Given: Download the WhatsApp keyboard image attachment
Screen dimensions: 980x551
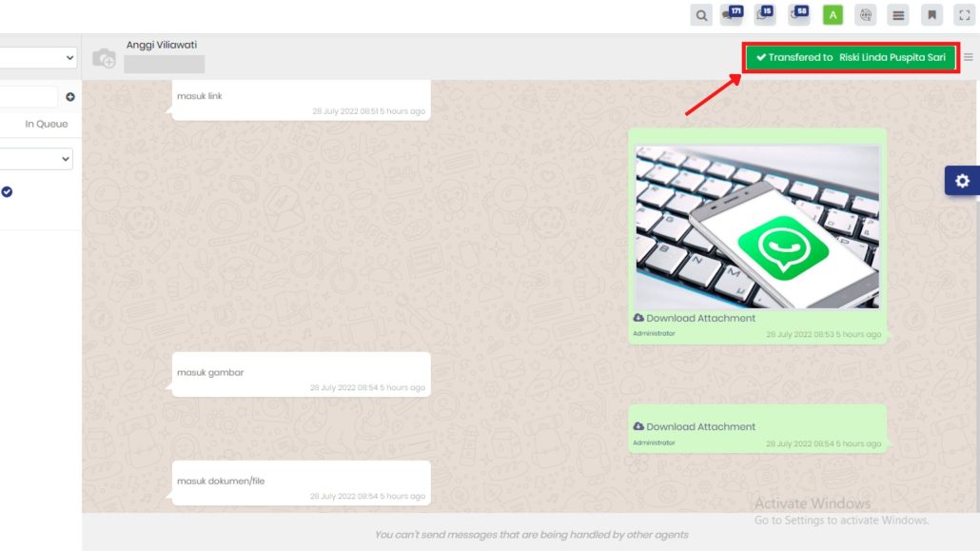Looking at the screenshot, I should tap(694, 318).
